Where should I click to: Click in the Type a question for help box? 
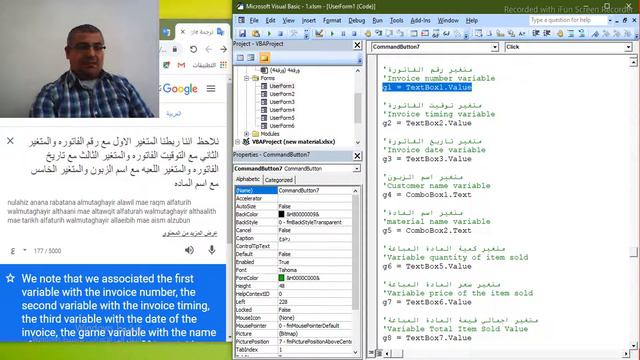568,20
